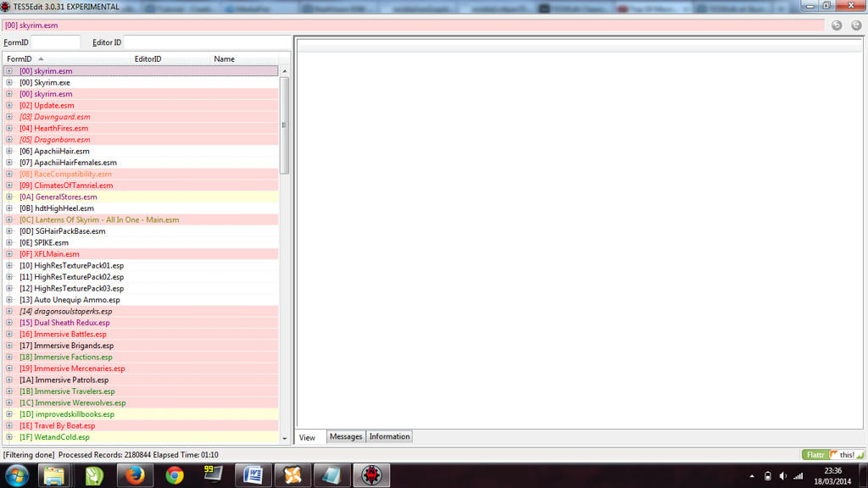Launch Firefox from the taskbar
Screen dimensions: 868x488
click(x=135, y=476)
